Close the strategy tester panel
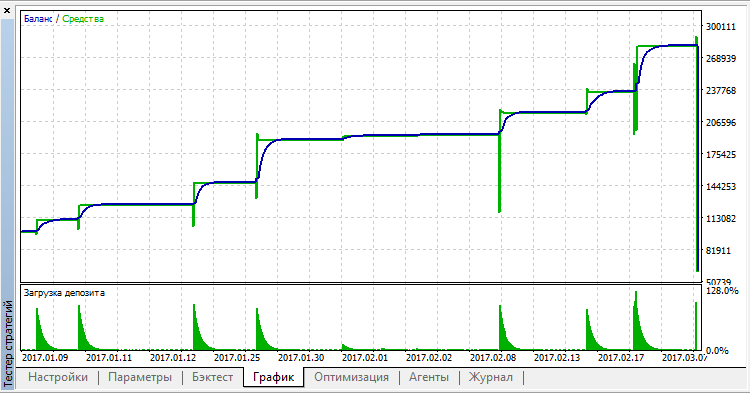This screenshot has width=750, height=394. point(7,10)
